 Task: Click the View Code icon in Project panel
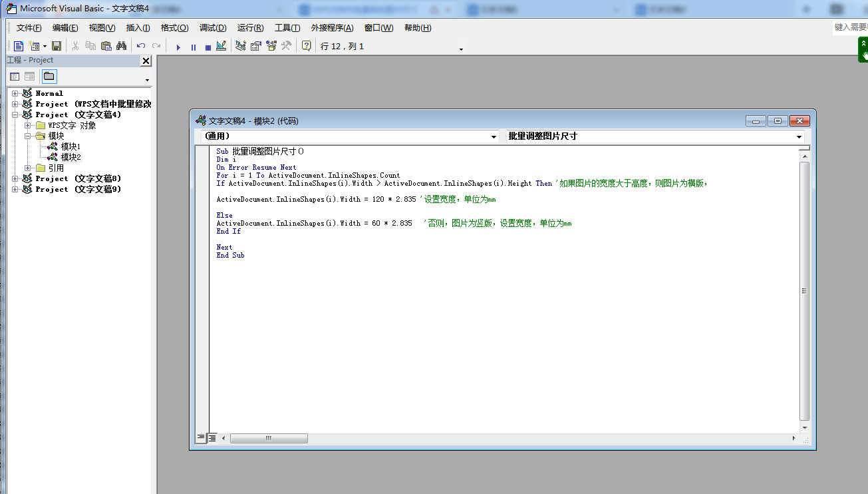(x=15, y=77)
